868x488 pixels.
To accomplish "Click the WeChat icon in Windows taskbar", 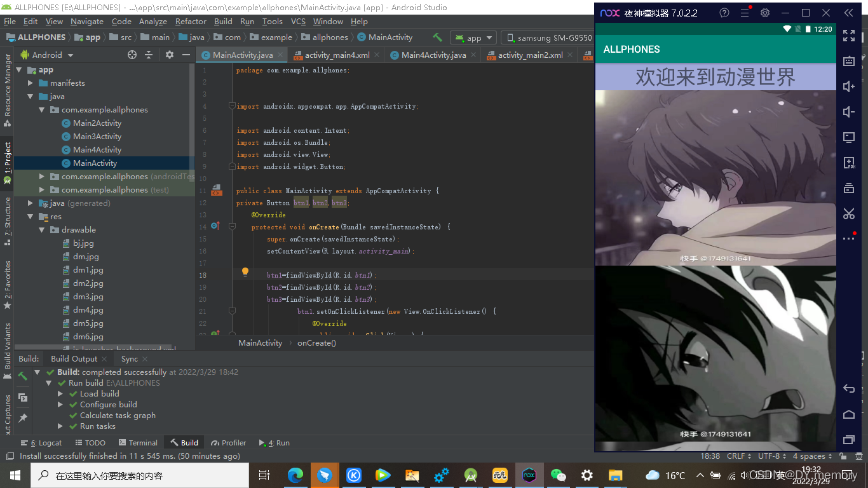I will click(558, 475).
